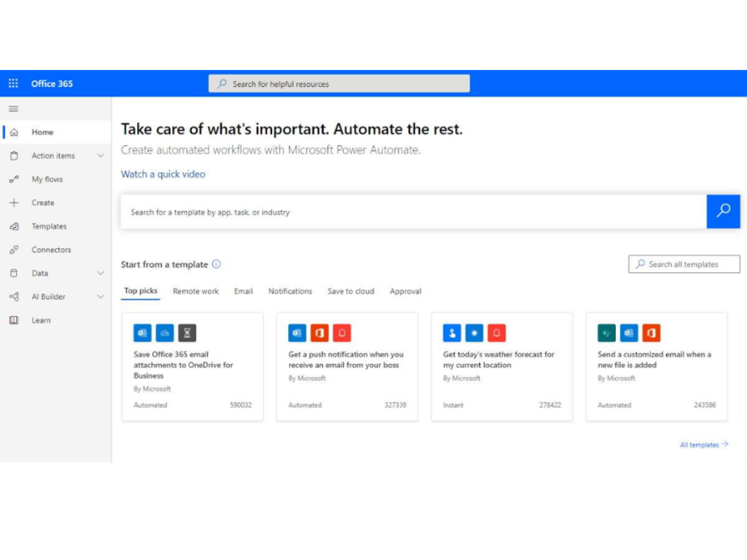
Task: Click the Action items clipboard icon
Action: tap(14, 156)
